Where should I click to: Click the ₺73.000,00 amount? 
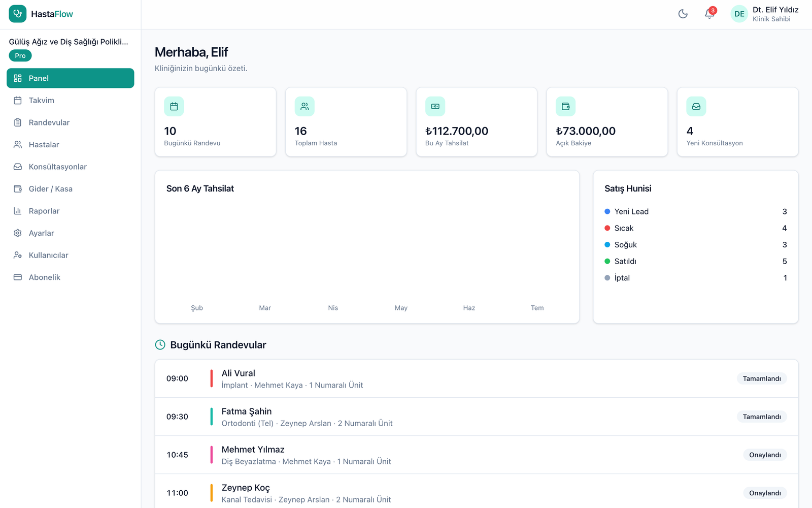(x=586, y=131)
